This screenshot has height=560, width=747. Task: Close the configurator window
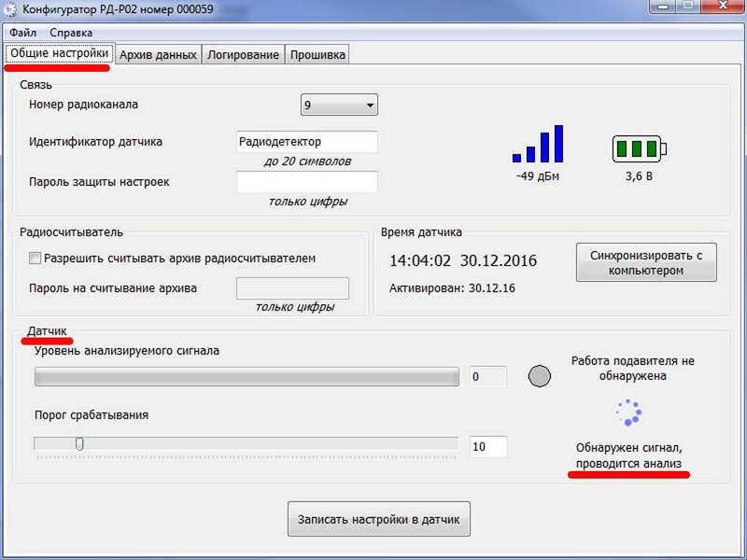coord(722,7)
